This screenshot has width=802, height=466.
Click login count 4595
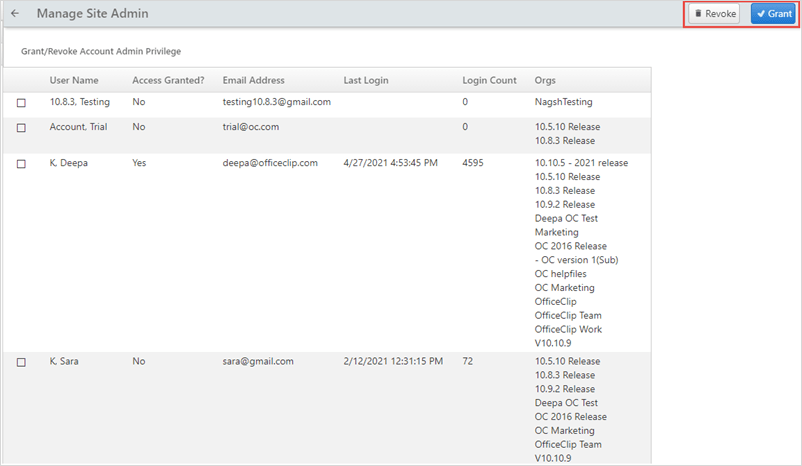point(473,163)
